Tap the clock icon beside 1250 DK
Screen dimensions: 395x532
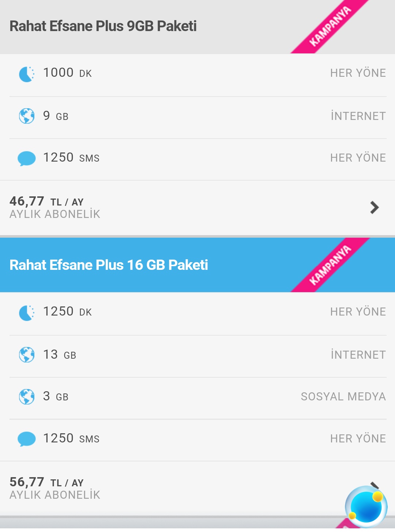click(27, 313)
